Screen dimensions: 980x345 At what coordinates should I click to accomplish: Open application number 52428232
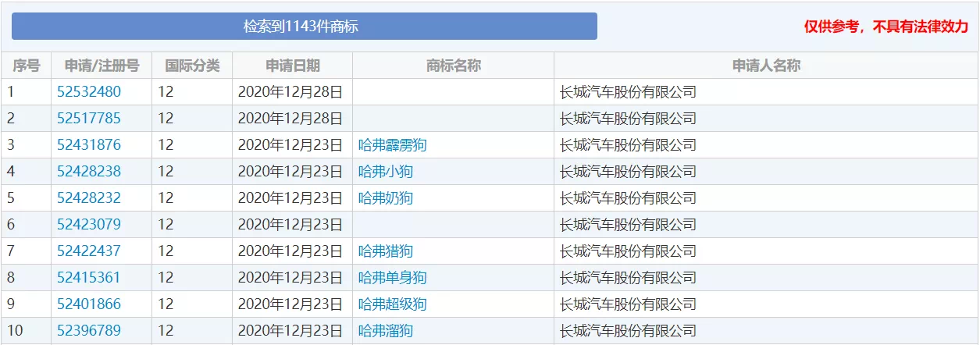[x=89, y=198]
